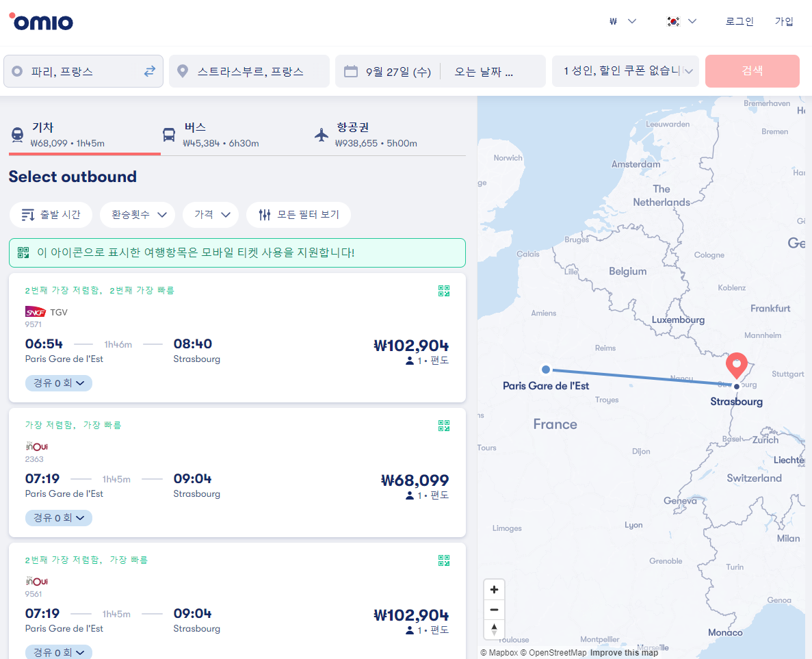Expand 경유 0 회 on inOui 9561

click(x=59, y=652)
